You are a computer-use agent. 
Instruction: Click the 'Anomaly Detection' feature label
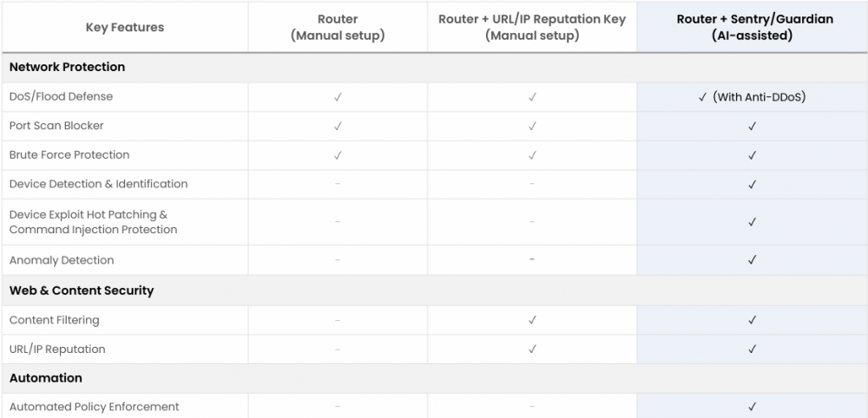click(62, 260)
